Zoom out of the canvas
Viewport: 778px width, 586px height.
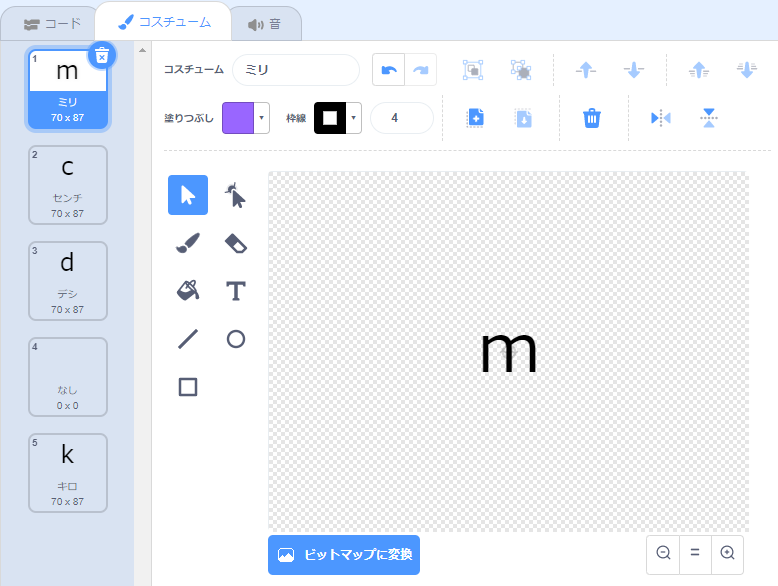point(663,553)
